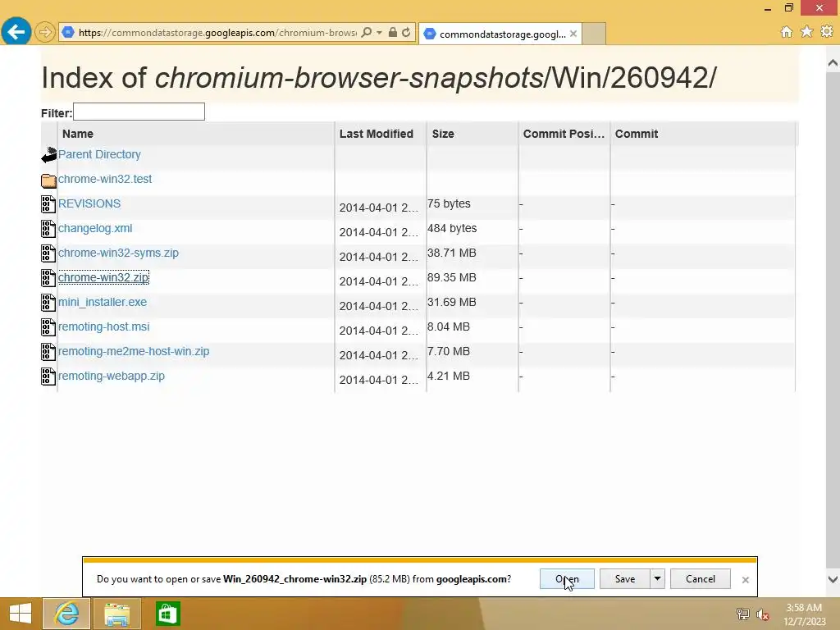Refresh the page with reload icon
Screen dimensions: 840x630
point(406,33)
